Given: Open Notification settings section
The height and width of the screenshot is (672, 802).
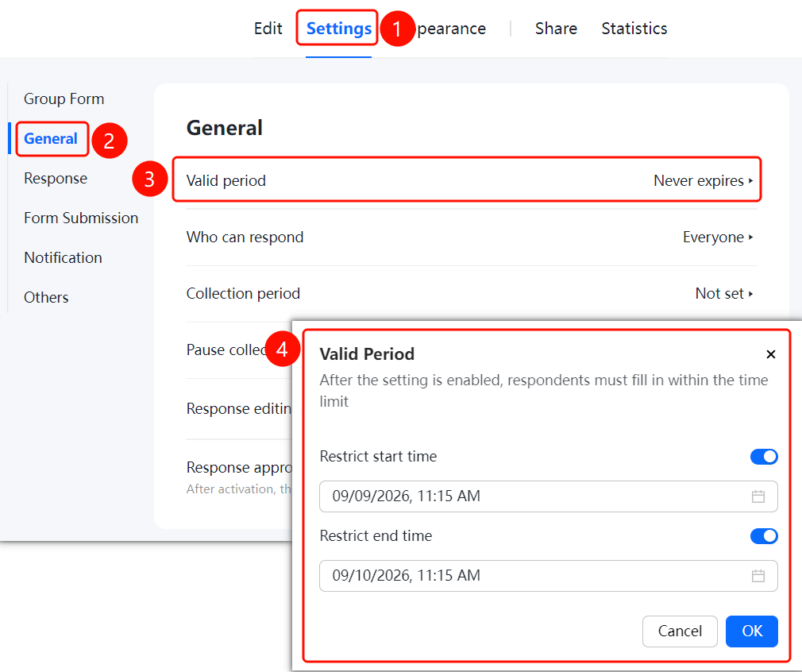Looking at the screenshot, I should [x=63, y=257].
